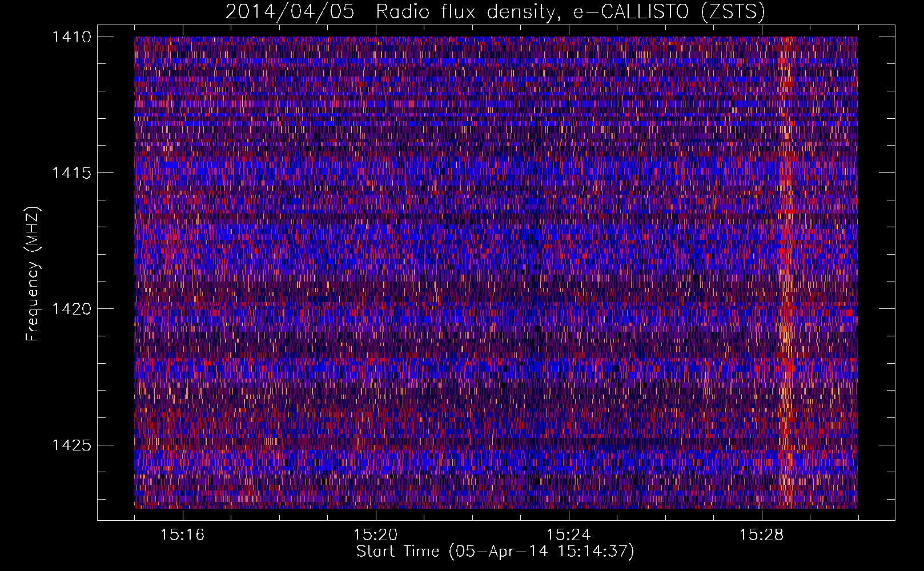Screen dimensions: 924x571
Task: Click the 15:20 time tick label
Action: point(375,534)
